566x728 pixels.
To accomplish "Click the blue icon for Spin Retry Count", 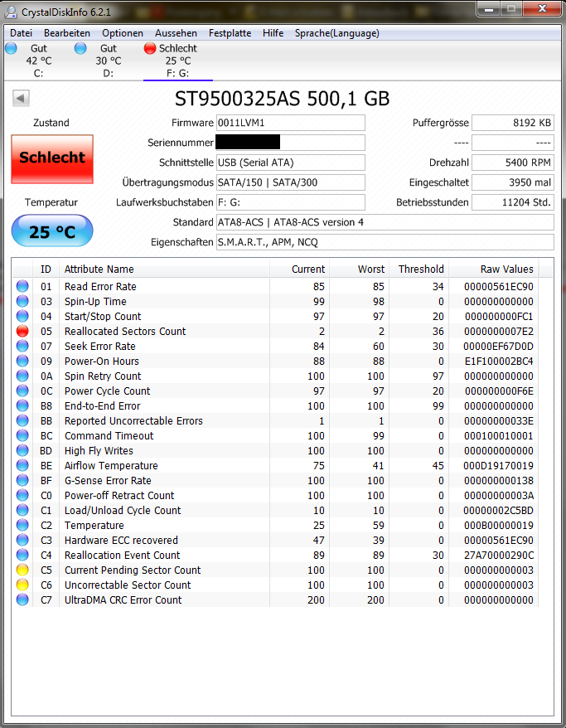I will click(22, 376).
